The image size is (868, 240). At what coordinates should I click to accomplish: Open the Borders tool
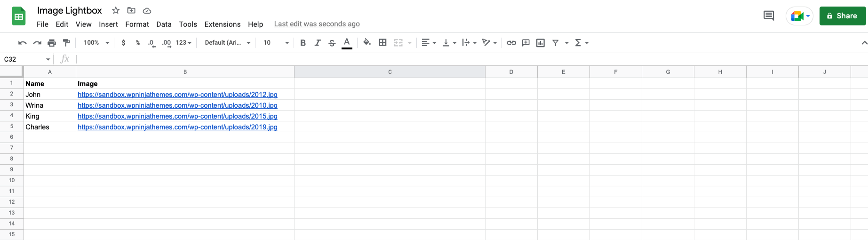pos(383,43)
